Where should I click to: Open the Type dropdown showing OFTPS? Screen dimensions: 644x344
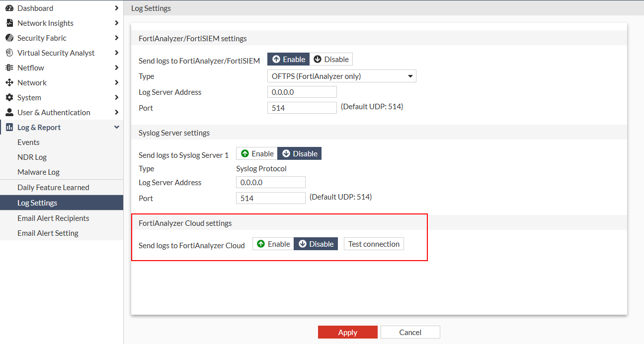coord(342,76)
